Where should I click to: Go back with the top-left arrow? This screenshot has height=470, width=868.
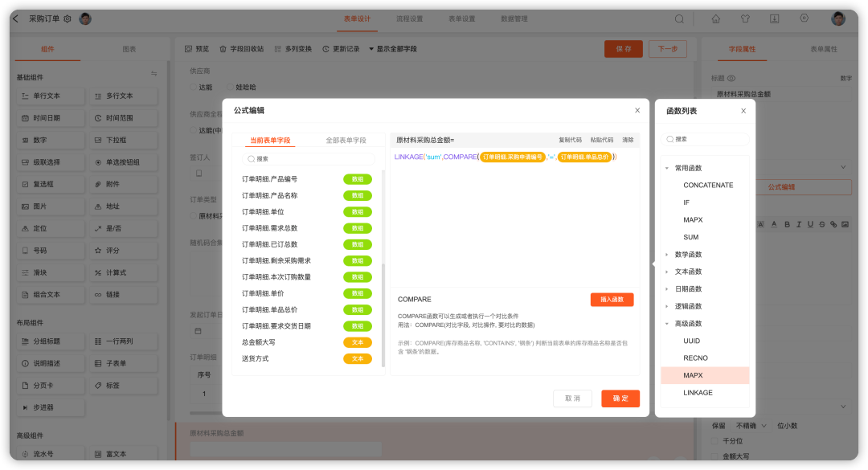coord(15,18)
